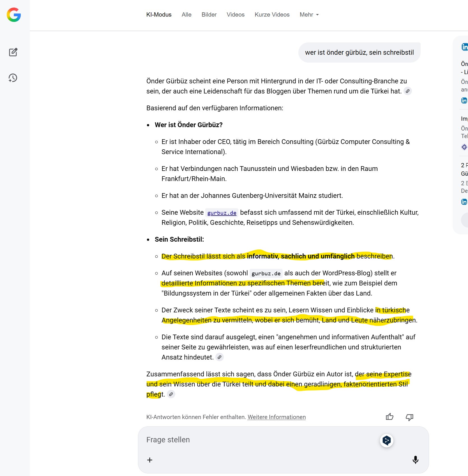468x476 pixels.
Task: Click the plus icon to add attachment
Action: (x=150, y=460)
